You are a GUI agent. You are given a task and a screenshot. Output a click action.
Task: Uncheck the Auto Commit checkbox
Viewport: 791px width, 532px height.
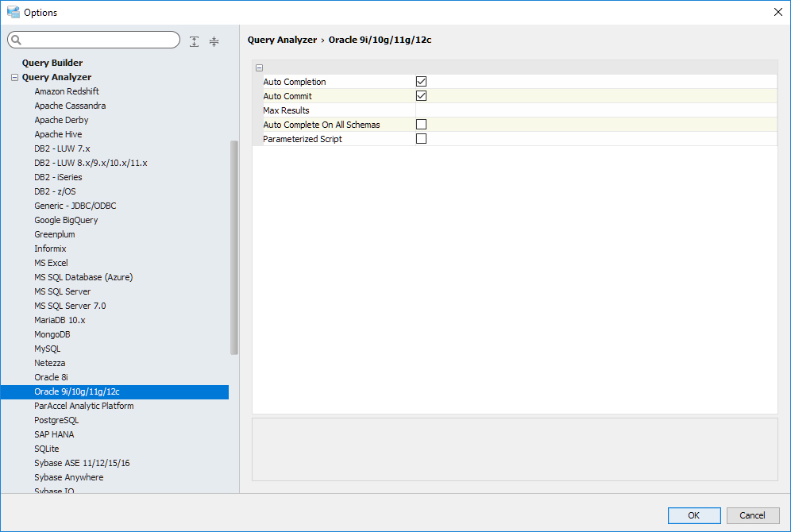(x=421, y=96)
